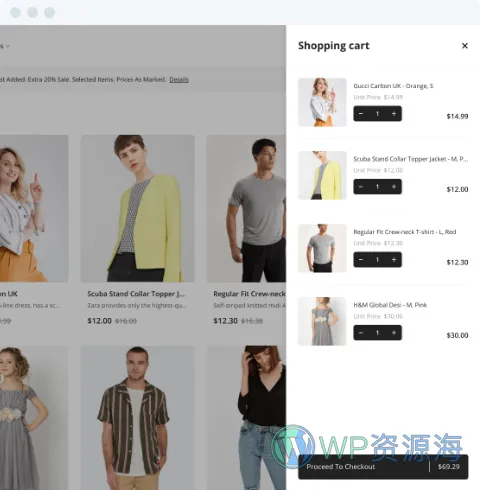Image resolution: width=480 pixels, height=490 pixels.
Task: Decrease quantity of Regular Fit Crew-neck T-shirt
Action: pyautogui.click(x=361, y=260)
